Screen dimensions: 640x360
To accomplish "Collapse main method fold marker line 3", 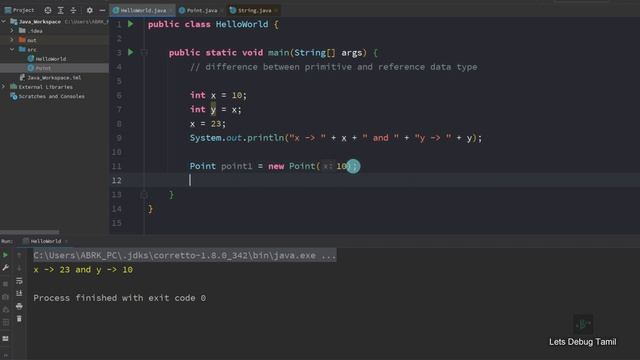I will click(144, 53).
